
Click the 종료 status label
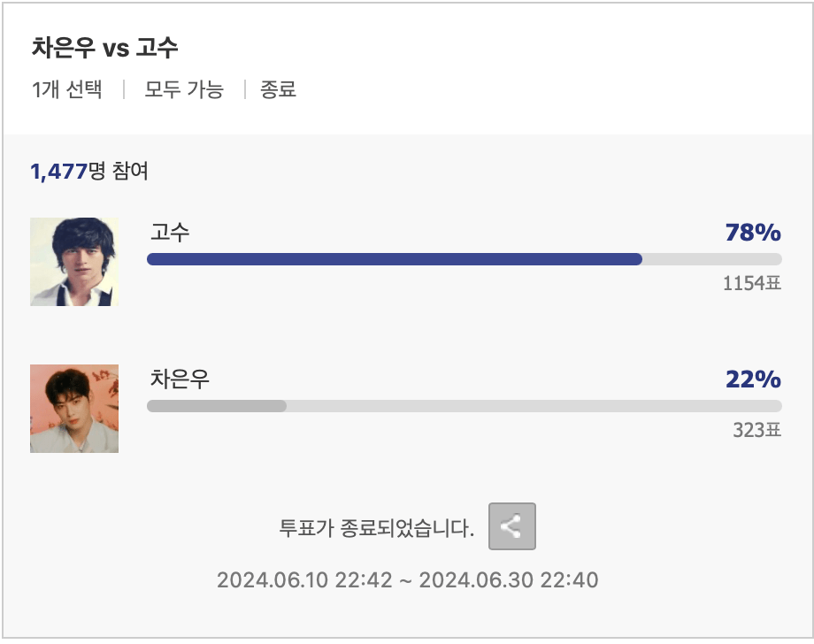(278, 89)
